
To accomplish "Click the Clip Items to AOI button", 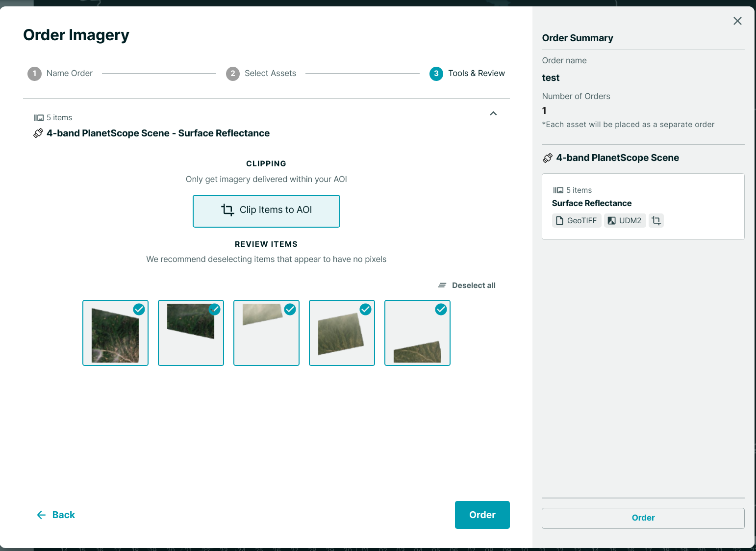I will [266, 211].
